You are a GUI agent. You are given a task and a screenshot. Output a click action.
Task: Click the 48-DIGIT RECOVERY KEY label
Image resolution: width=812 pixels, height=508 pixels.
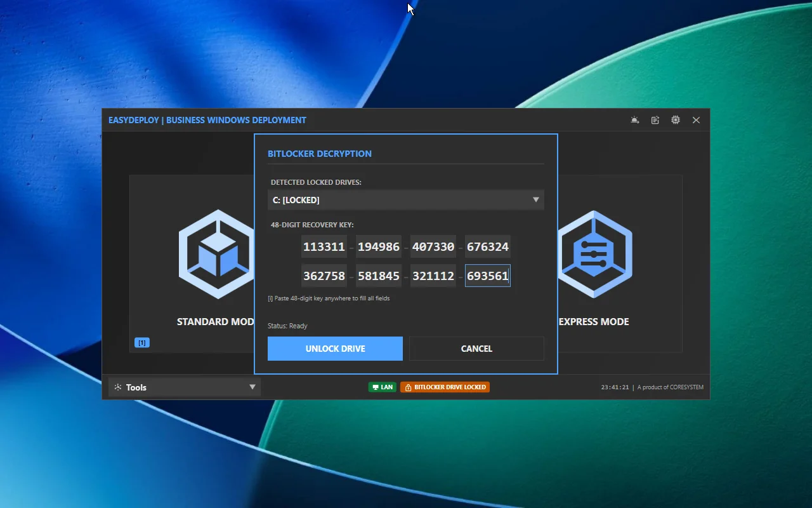click(x=312, y=225)
